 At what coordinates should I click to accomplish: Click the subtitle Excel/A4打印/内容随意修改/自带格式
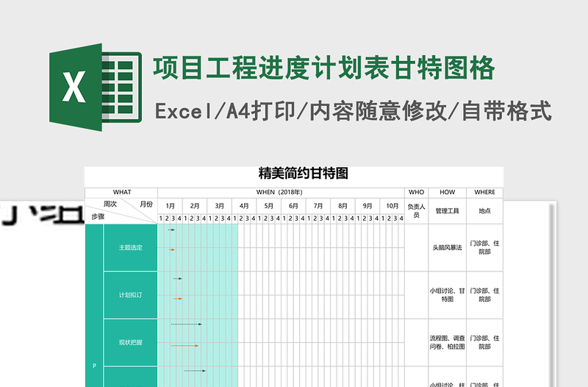point(354,111)
